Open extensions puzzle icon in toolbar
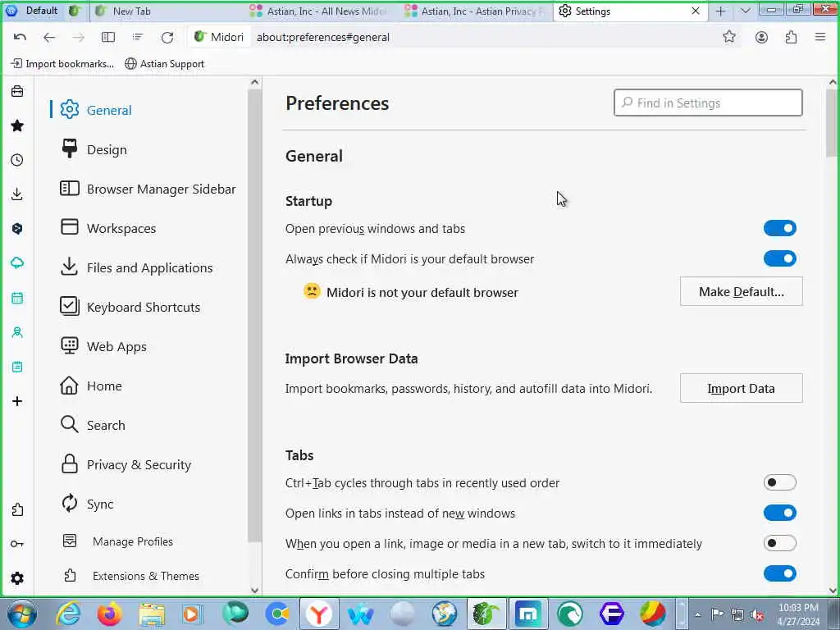The height and width of the screenshot is (630, 840). coord(791,37)
